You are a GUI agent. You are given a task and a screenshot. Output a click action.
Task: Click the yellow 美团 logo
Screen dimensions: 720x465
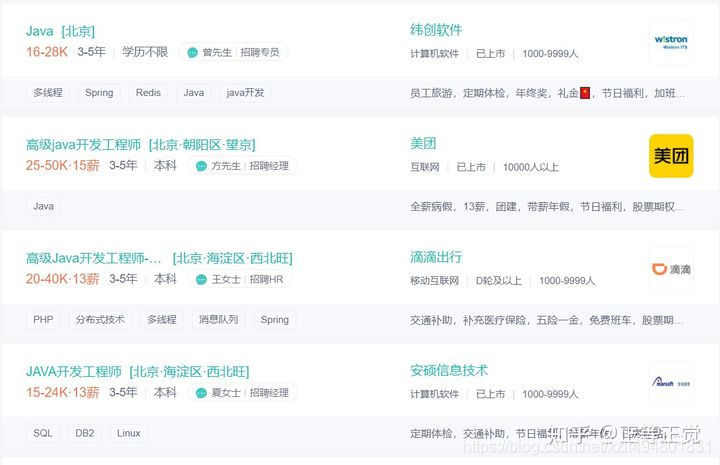coord(670,156)
